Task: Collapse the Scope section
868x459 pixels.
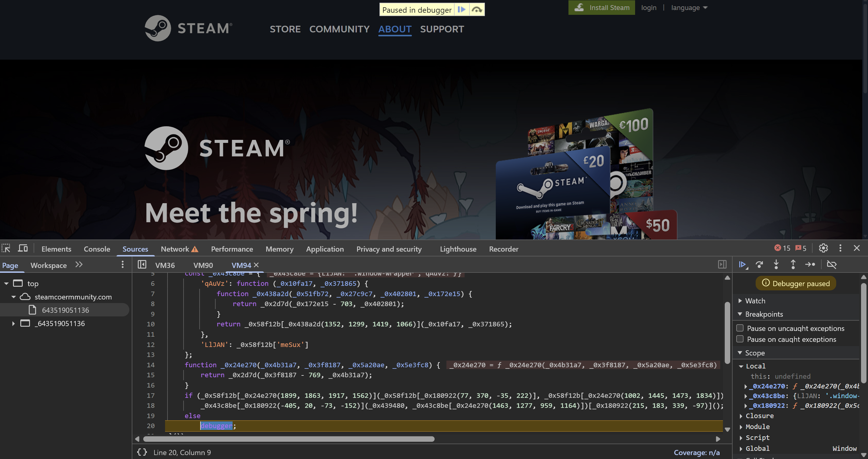Action: pyautogui.click(x=740, y=353)
